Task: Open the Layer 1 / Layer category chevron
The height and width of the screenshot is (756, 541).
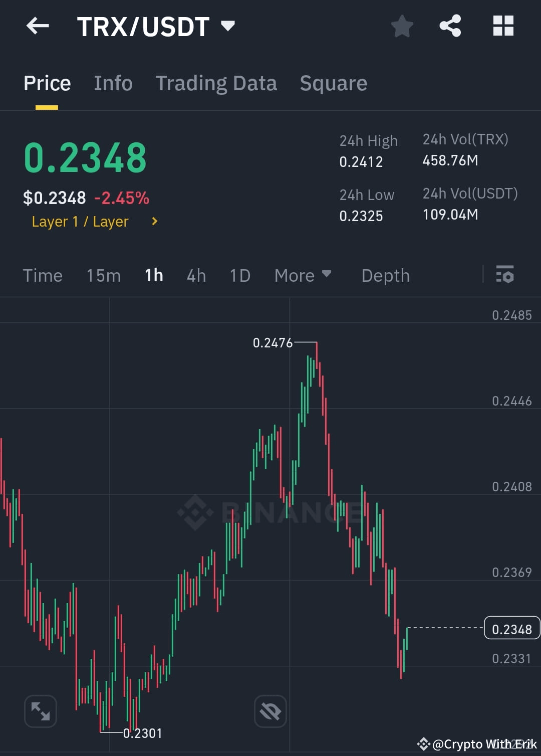Action: (x=154, y=221)
